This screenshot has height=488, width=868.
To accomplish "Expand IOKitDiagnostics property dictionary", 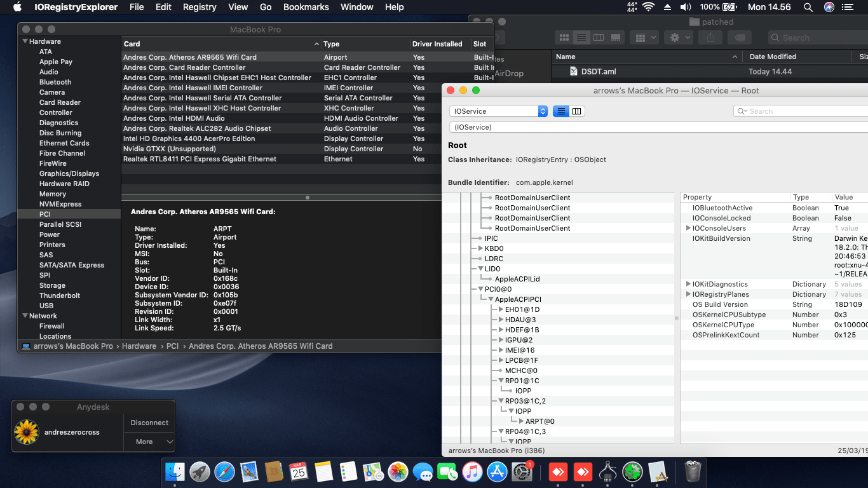I will 688,284.
